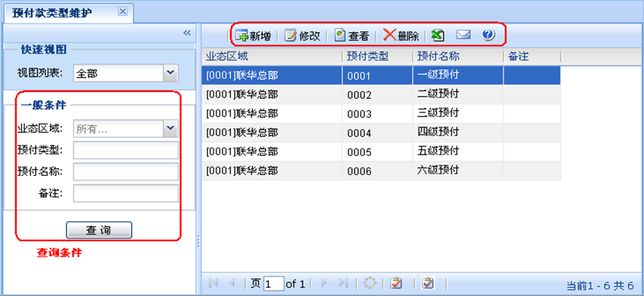
Task: Click the 当前1 - 6 共 6 status text
Action: 600,285
